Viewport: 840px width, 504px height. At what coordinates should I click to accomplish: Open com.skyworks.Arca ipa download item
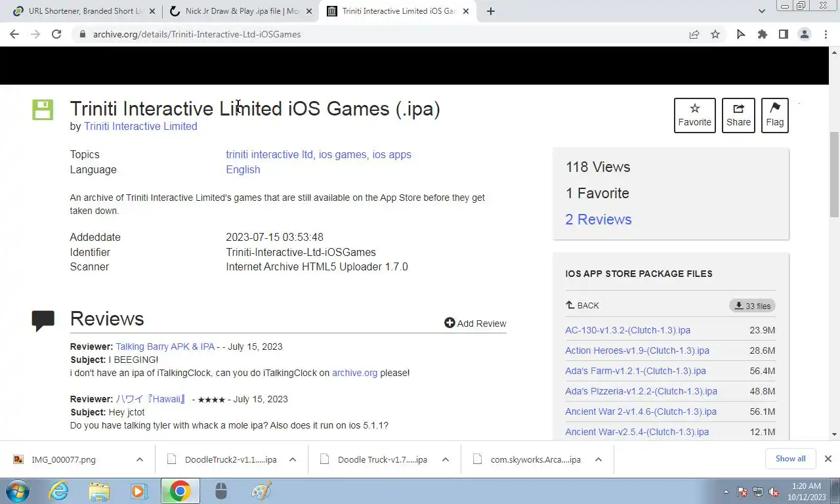(x=529, y=459)
